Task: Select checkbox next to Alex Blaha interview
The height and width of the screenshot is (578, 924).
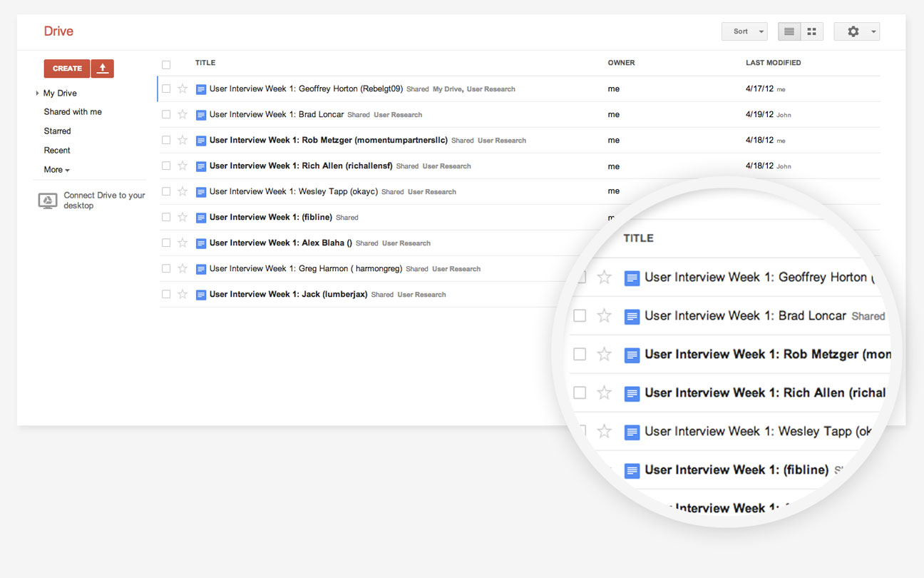Action: click(166, 243)
